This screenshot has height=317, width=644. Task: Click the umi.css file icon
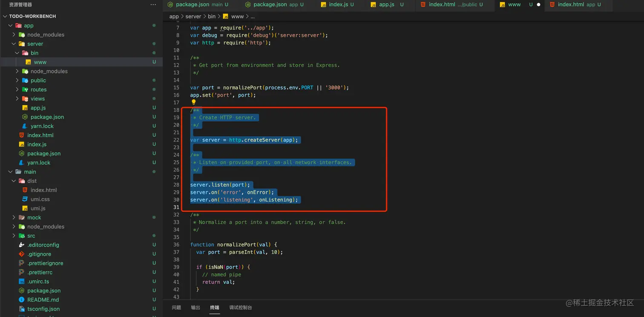pyautogui.click(x=25, y=199)
